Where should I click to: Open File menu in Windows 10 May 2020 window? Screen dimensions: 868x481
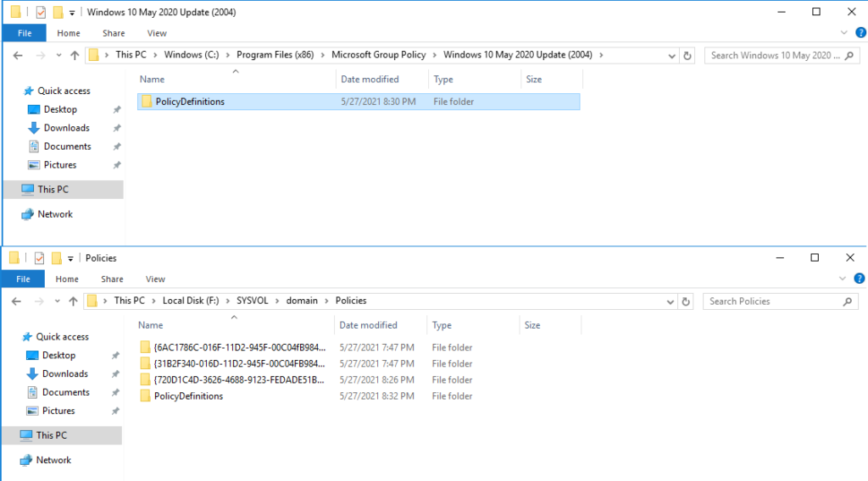coord(25,33)
